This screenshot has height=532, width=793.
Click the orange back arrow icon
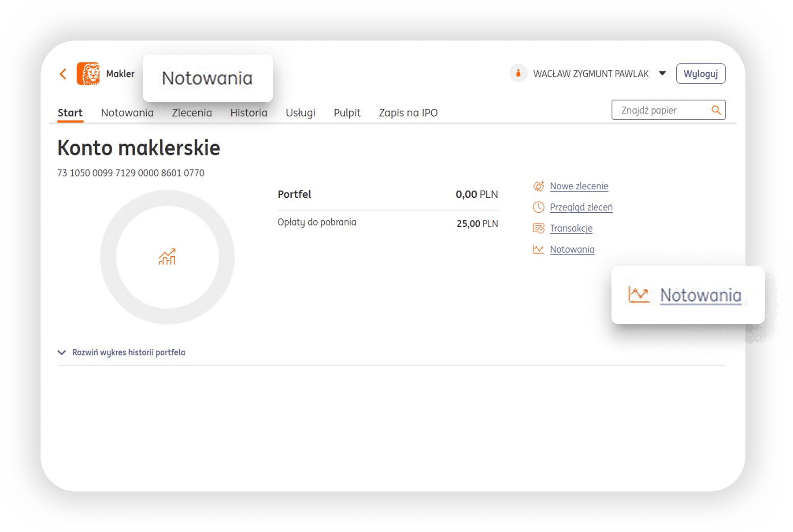(63, 74)
